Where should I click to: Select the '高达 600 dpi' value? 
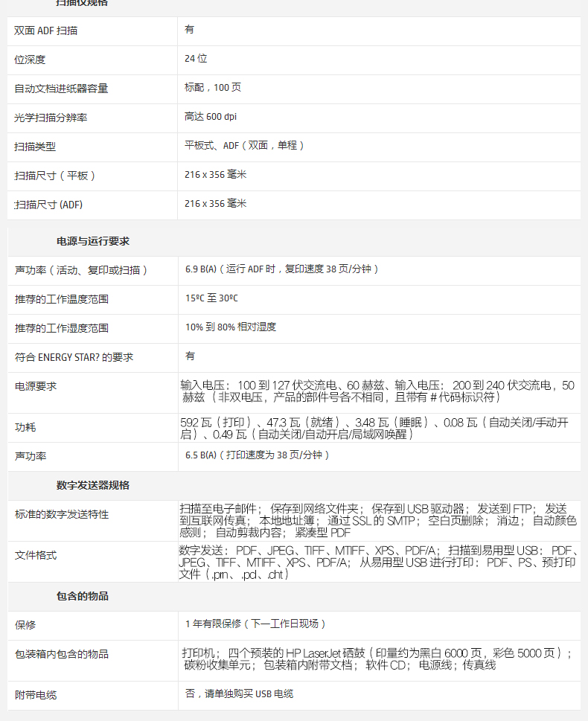pyautogui.click(x=210, y=116)
